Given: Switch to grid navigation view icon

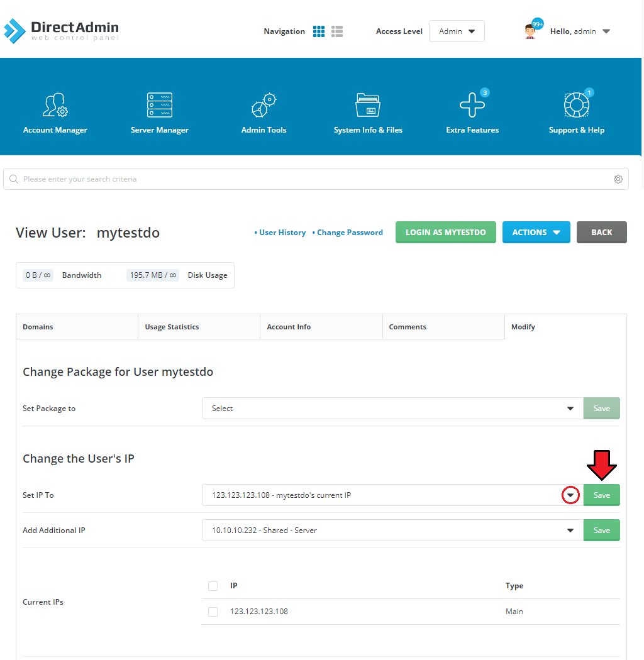Looking at the screenshot, I should tap(319, 31).
